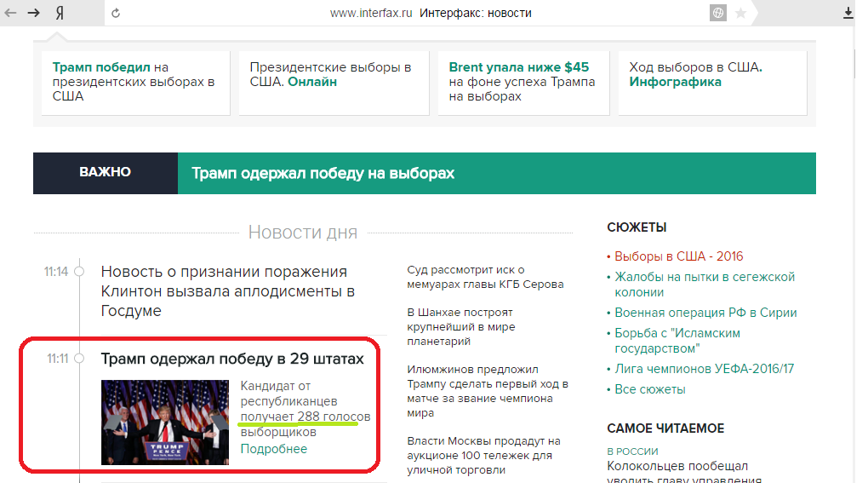The height and width of the screenshot is (483, 868).
Task: Open headline about Клинтон вызвала аплодисменты в Госдуме
Action: click(x=227, y=291)
